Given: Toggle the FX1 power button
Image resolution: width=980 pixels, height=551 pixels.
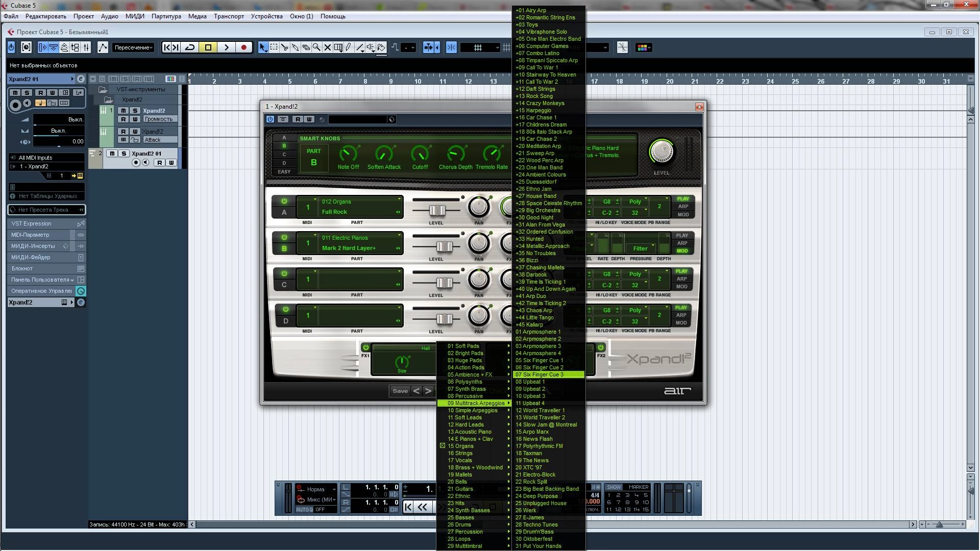Looking at the screenshot, I should (x=365, y=347).
